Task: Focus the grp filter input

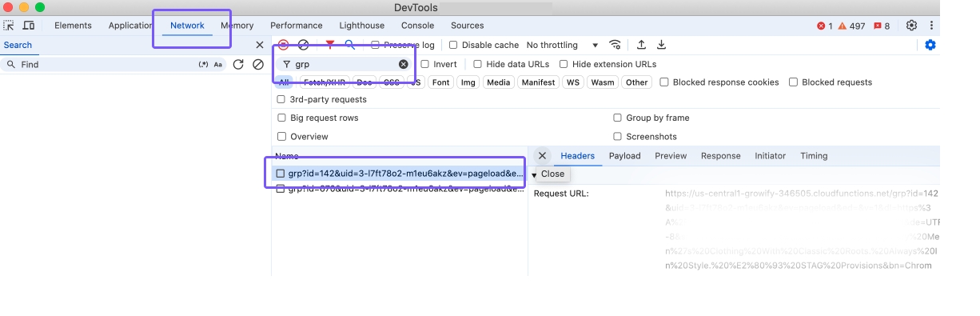Action: click(x=345, y=64)
